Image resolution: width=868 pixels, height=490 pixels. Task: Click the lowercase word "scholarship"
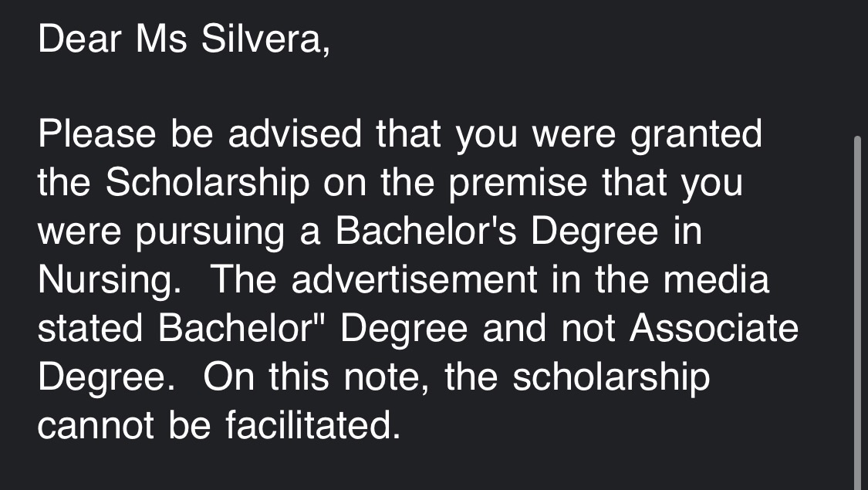click(610, 377)
